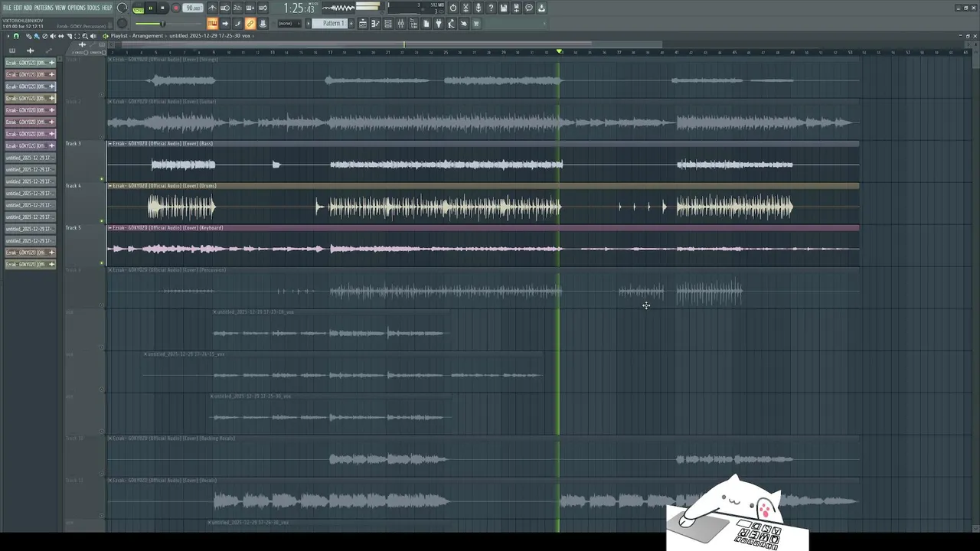Click the undo history icon
Viewport: 980px width, 551px height.
452,8
